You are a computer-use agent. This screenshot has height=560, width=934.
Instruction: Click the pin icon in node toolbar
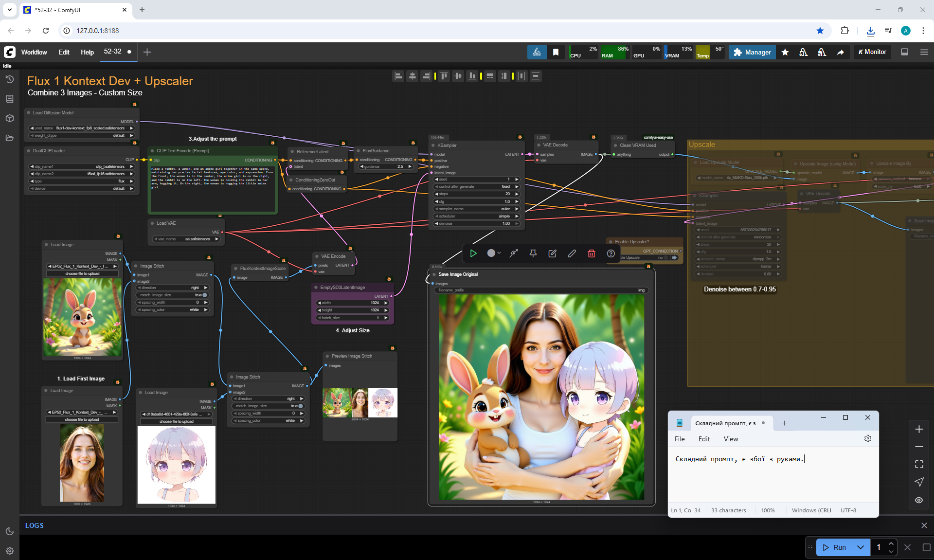pos(533,253)
